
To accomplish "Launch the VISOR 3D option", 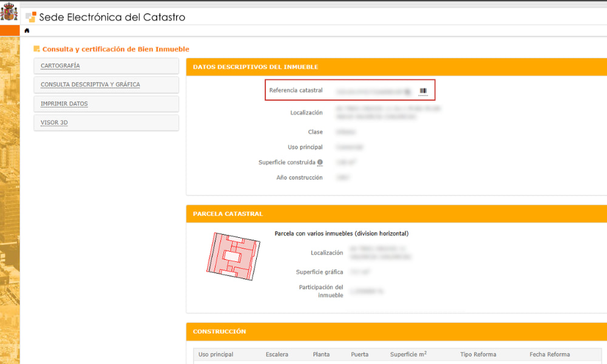I will 54,123.
